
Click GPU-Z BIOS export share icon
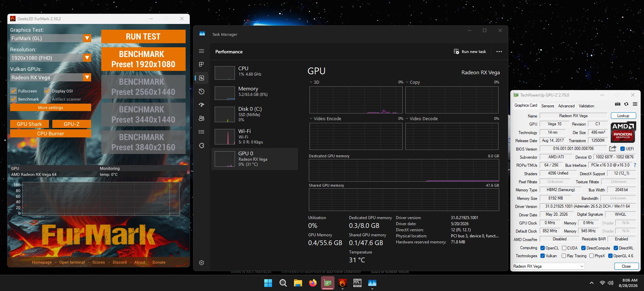[x=613, y=149]
